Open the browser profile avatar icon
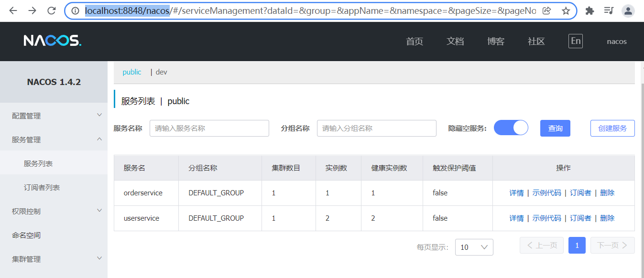The image size is (644, 278). pos(628,10)
